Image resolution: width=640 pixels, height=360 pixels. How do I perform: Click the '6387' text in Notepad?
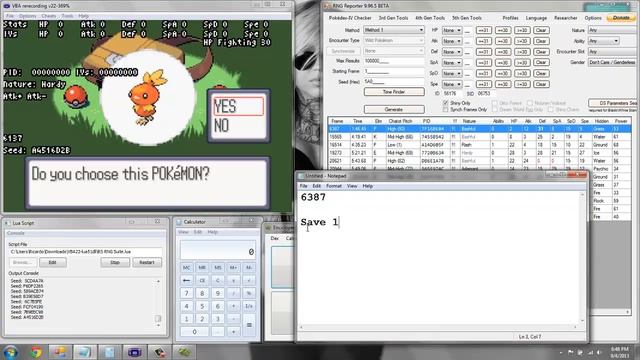click(313, 197)
